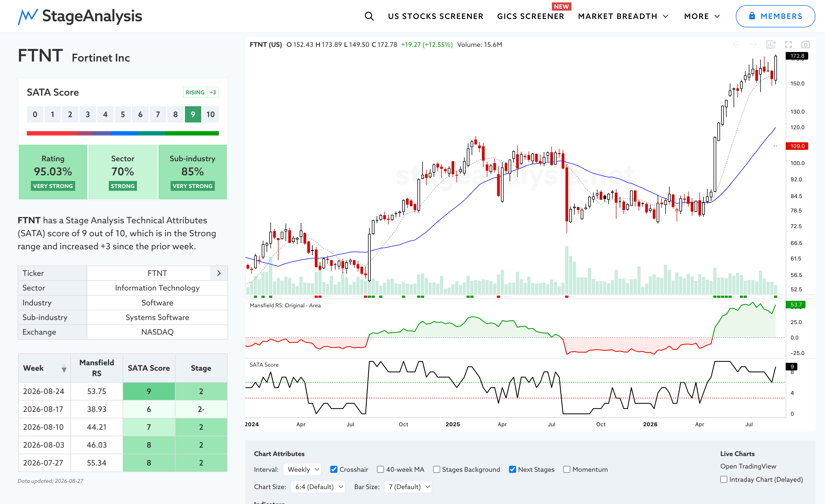Open the GICS Screener page

pos(531,16)
